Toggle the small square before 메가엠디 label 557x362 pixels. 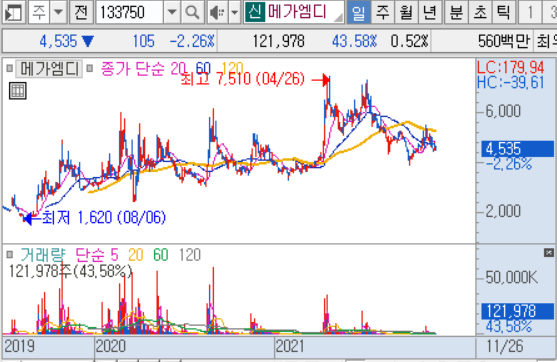coord(10,68)
